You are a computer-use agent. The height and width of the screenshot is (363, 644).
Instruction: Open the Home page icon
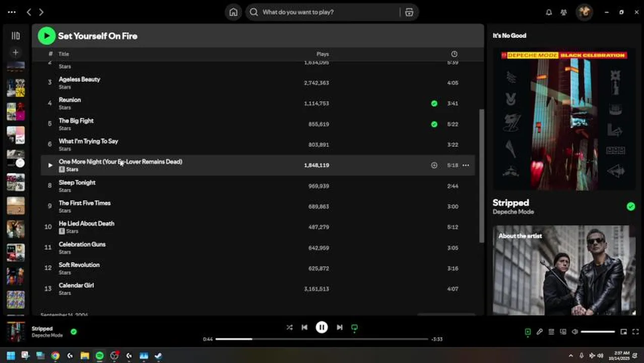[233, 12]
